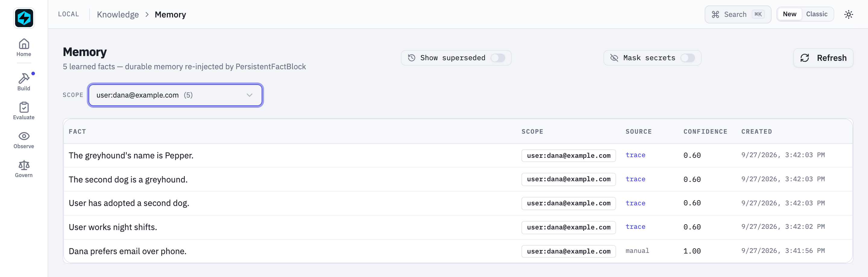Image resolution: width=868 pixels, height=277 pixels.
Task: Select the fact "User has adopted a second dog."
Action: 129,203
